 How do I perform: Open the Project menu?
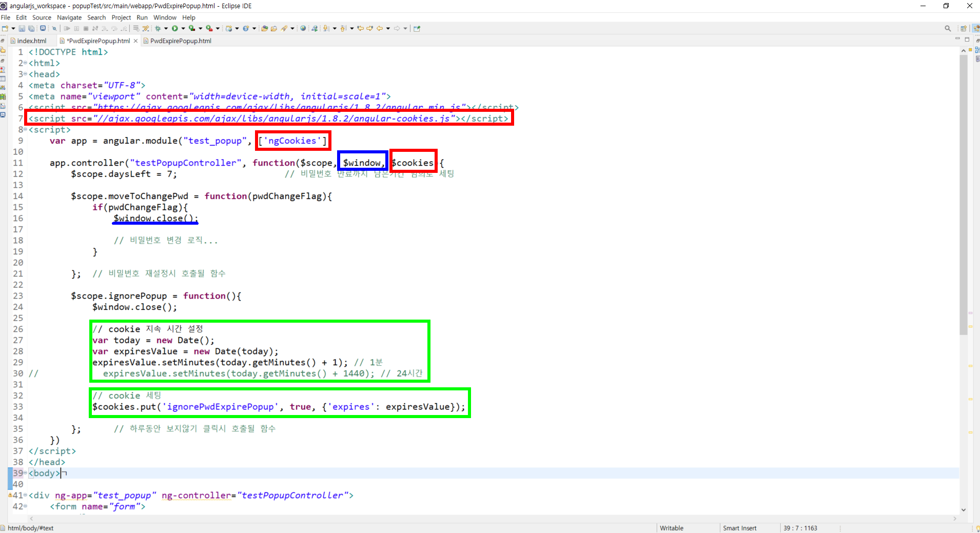121,17
